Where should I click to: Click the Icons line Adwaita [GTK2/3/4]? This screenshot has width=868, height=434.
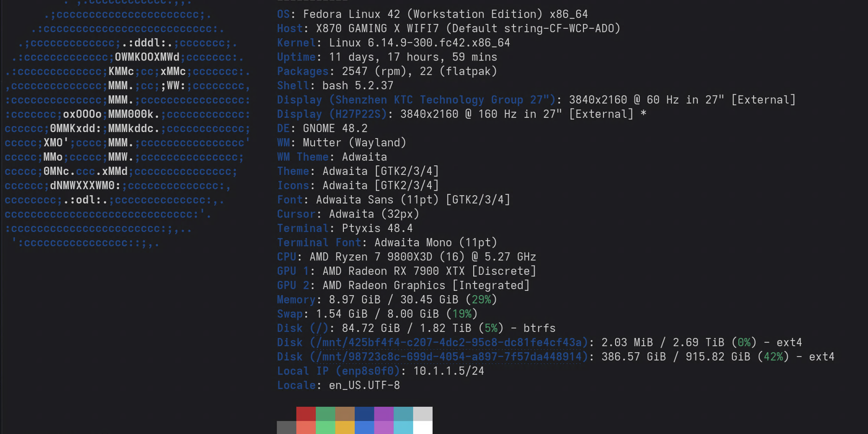pyautogui.click(x=358, y=186)
